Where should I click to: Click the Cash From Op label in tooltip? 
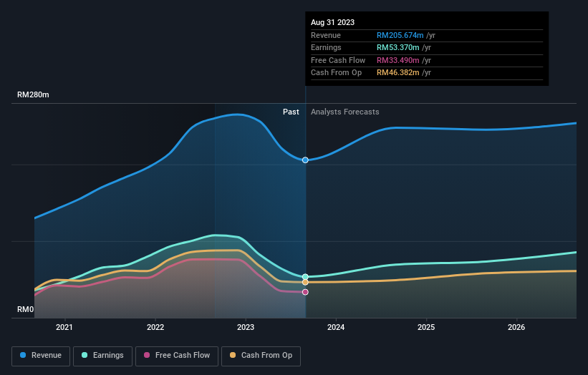(x=337, y=73)
